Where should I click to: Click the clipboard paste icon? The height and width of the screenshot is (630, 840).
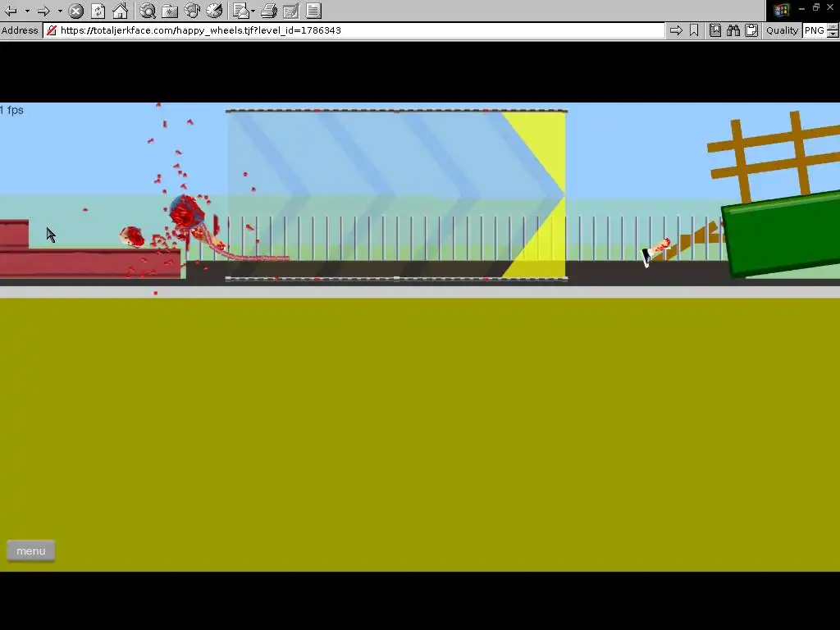click(751, 30)
